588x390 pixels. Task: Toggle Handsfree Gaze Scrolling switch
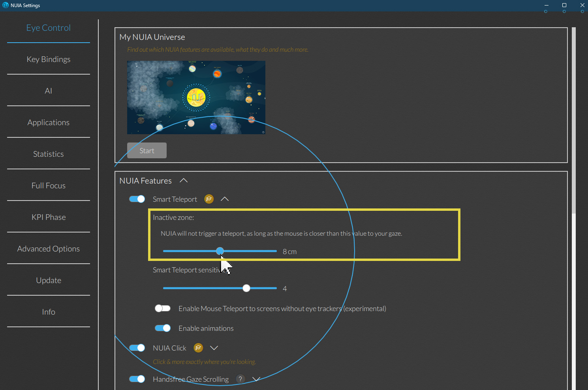[x=137, y=379]
